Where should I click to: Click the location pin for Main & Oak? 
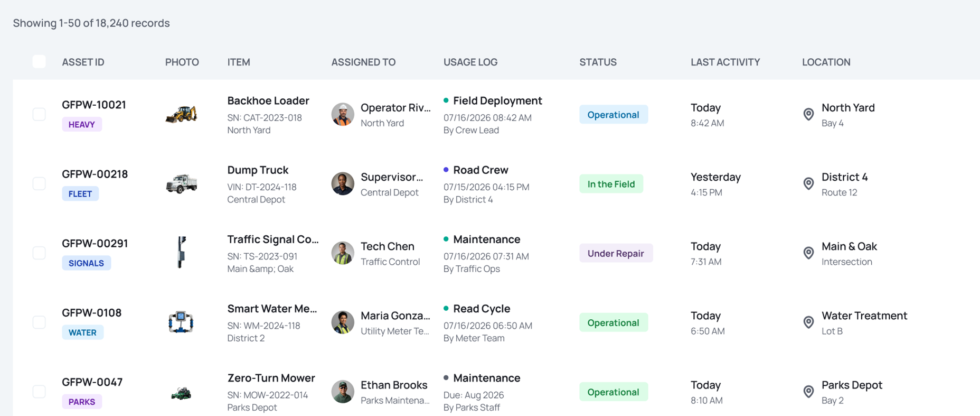pyautogui.click(x=808, y=253)
